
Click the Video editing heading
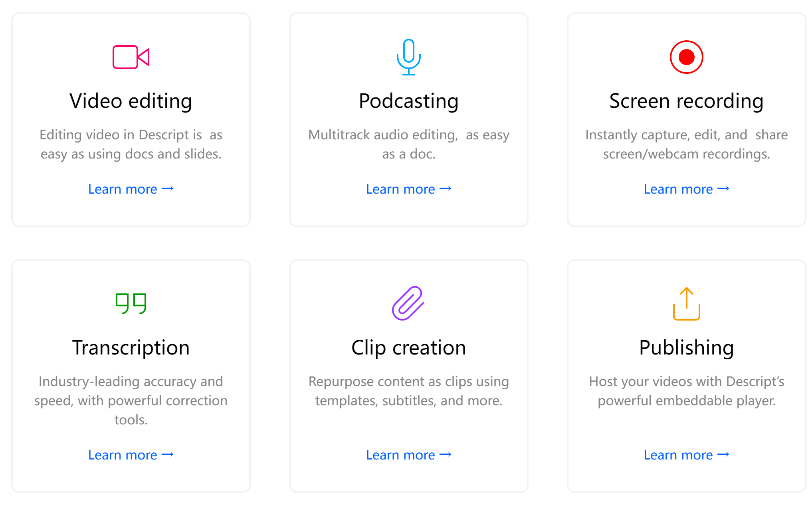(x=131, y=101)
